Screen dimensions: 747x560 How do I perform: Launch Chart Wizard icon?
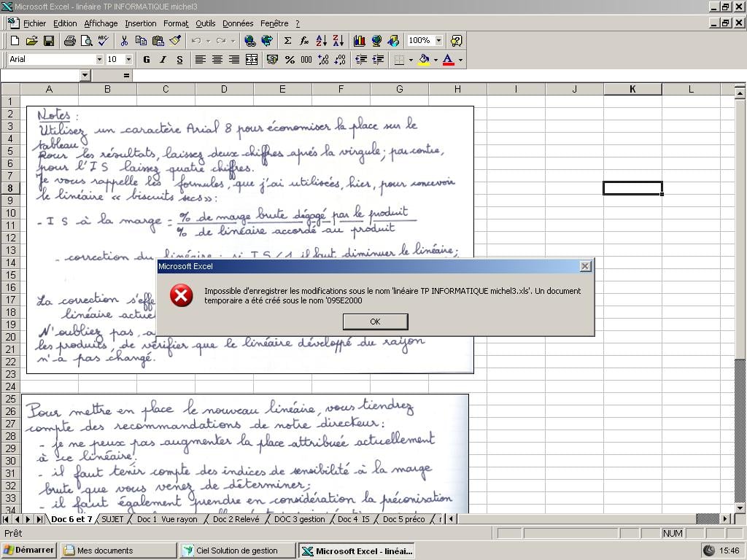pos(359,41)
